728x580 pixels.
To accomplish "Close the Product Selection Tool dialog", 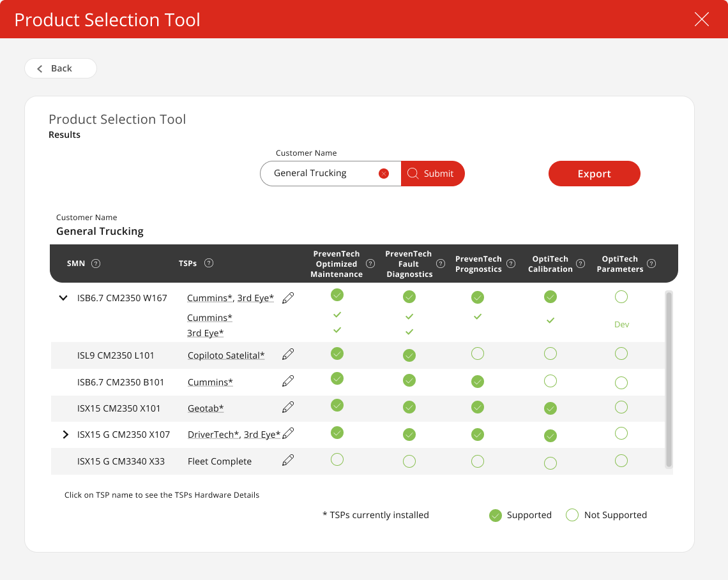I will [x=701, y=19].
